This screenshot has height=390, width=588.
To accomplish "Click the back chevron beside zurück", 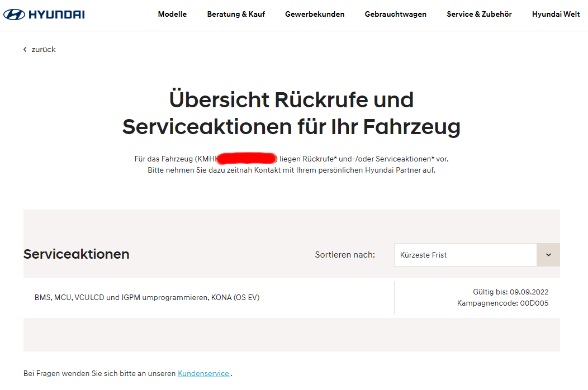I will (x=25, y=50).
